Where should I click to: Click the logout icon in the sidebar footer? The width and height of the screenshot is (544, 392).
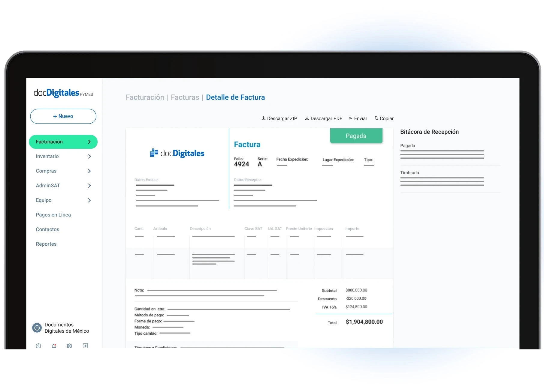pyautogui.click(x=86, y=346)
